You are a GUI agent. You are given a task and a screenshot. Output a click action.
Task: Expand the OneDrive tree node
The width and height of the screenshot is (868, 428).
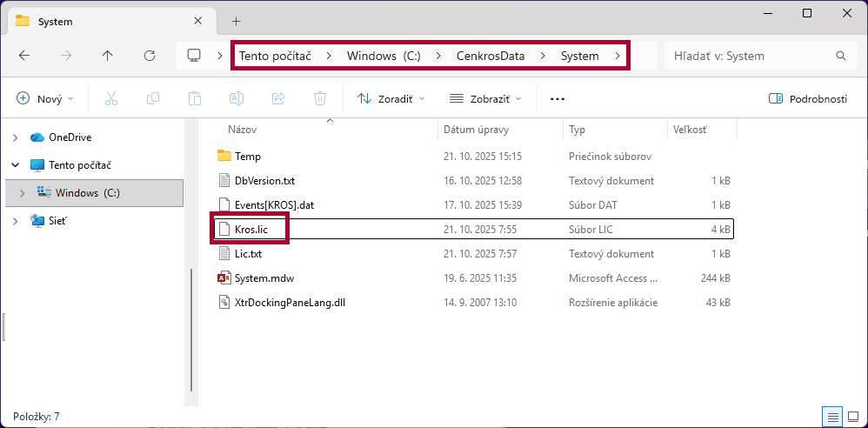tap(16, 137)
